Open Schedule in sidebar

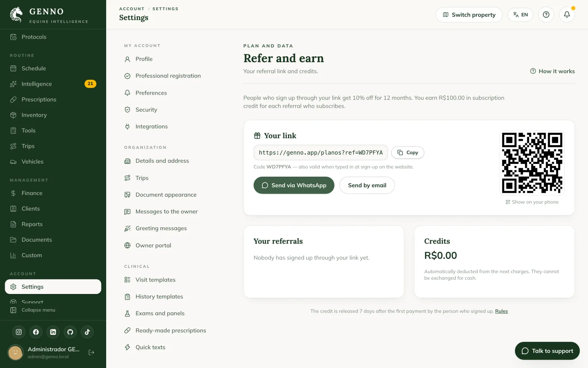pos(53,68)
